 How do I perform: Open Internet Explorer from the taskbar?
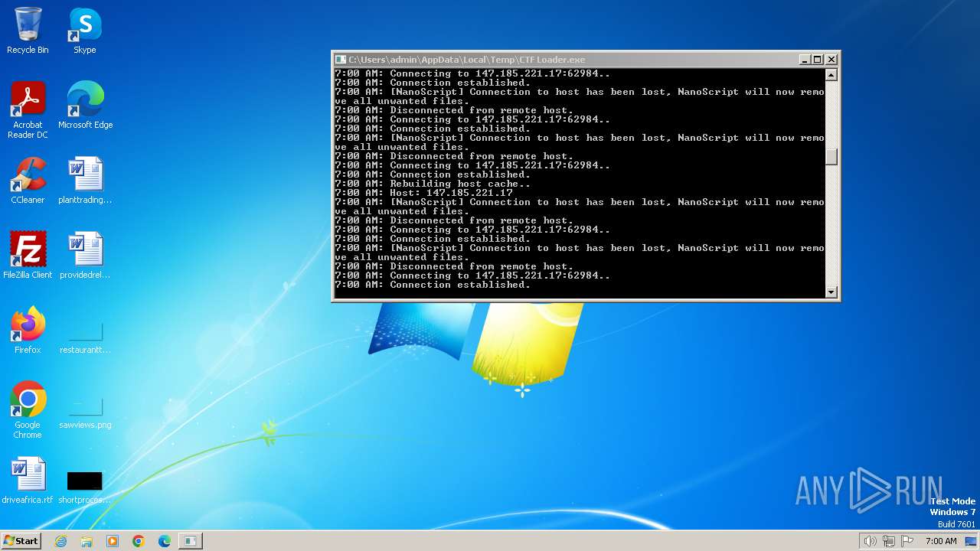coord(60,541)
